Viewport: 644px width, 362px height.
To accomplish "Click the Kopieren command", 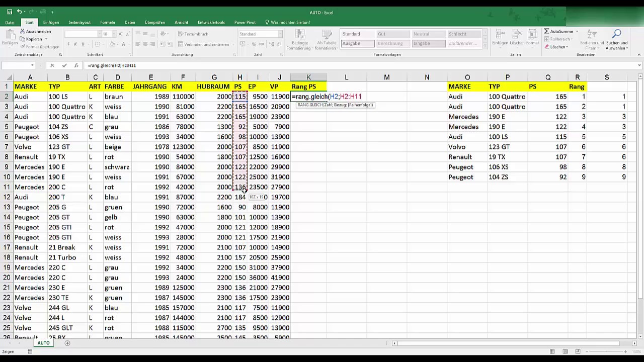I will (31, 39).
